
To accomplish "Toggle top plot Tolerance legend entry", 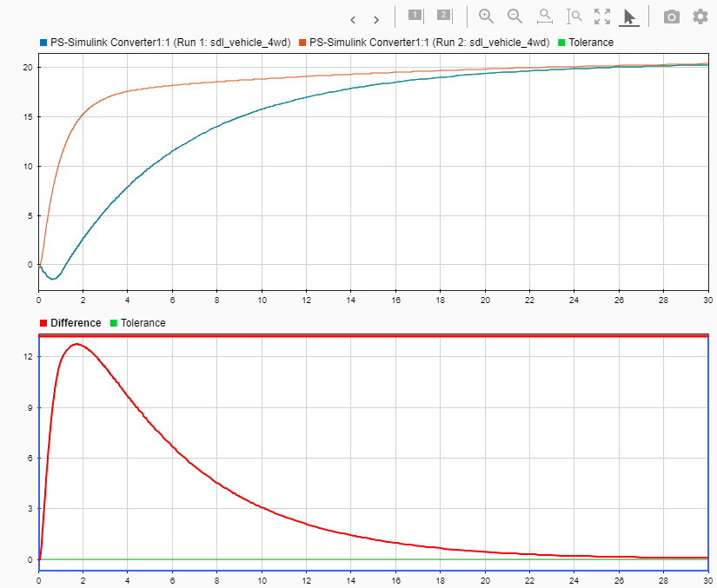I will 586,43.
